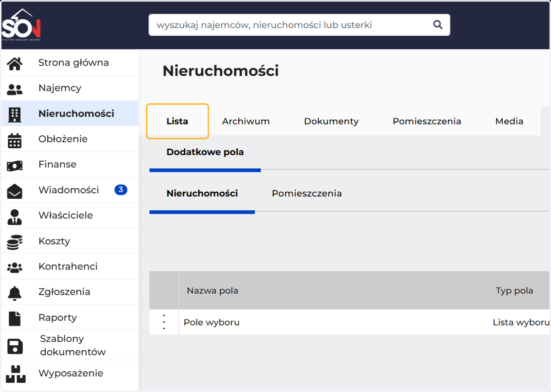Open Obłożenie in the sidebar
Image resolution: width=551 pixels, height=392 pixels.
[x=70, y=139]
